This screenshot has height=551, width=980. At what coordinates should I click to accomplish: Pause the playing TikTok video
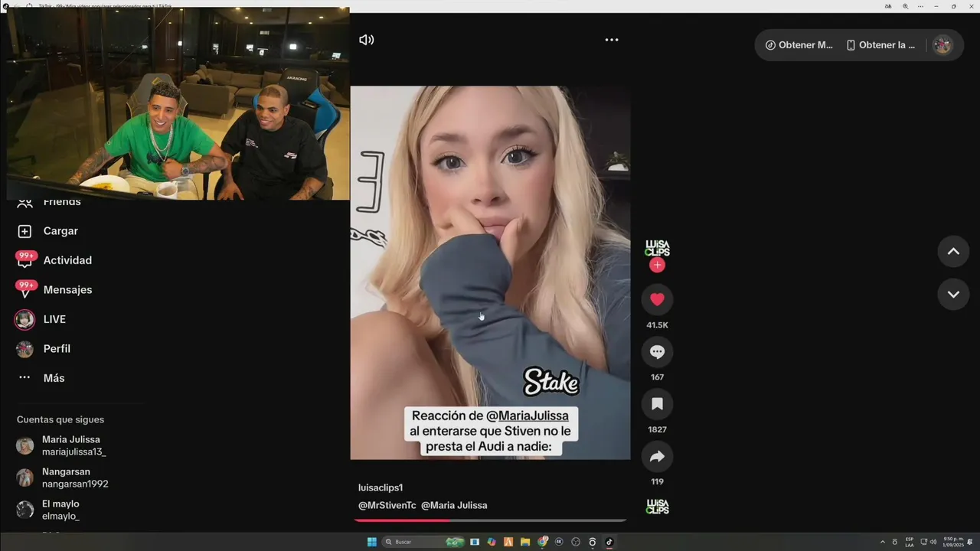click(x=490, y=272)
